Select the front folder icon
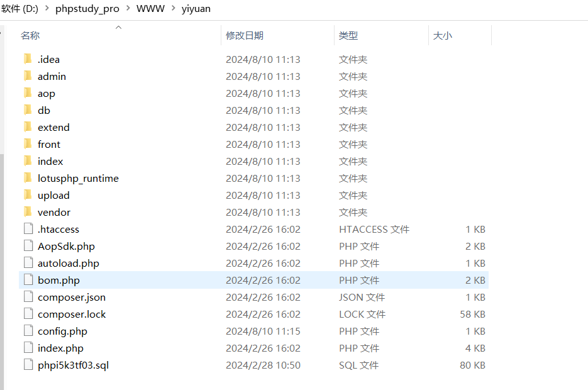The width and height of the screenshot is (588, 390). pos(28,143)
